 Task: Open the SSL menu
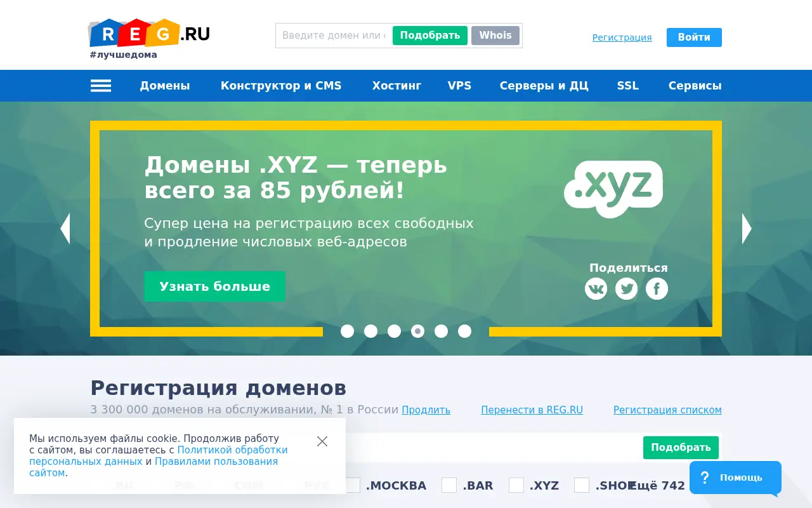[x=628, y=86]
